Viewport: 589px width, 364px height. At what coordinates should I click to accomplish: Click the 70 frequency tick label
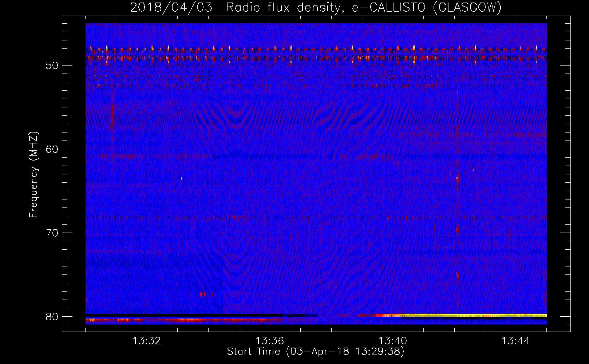point(52,233)
